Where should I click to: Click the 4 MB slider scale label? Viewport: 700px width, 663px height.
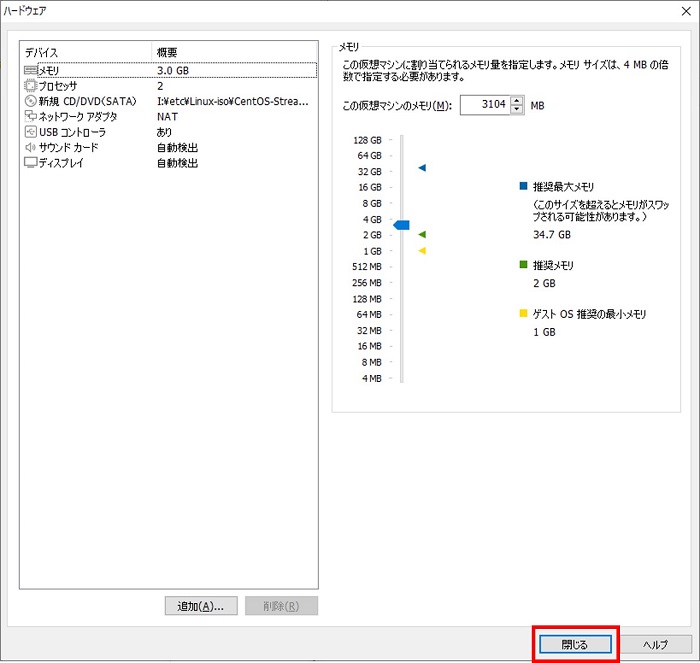[x=372, y=378]
